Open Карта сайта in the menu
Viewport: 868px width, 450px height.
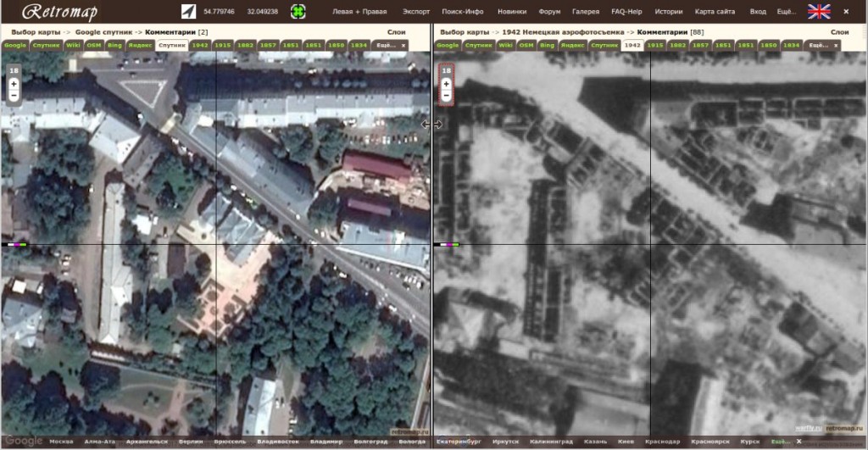(x=715, y=12)
